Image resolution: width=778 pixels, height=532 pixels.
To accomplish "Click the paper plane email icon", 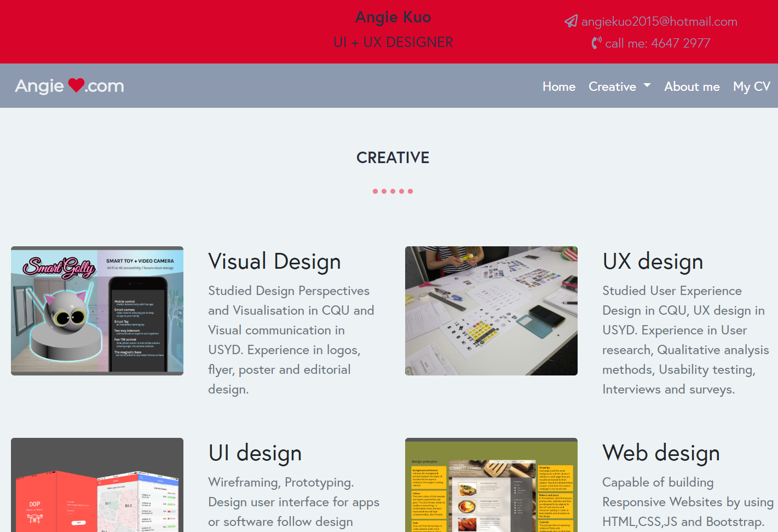I will pos(571,21).
